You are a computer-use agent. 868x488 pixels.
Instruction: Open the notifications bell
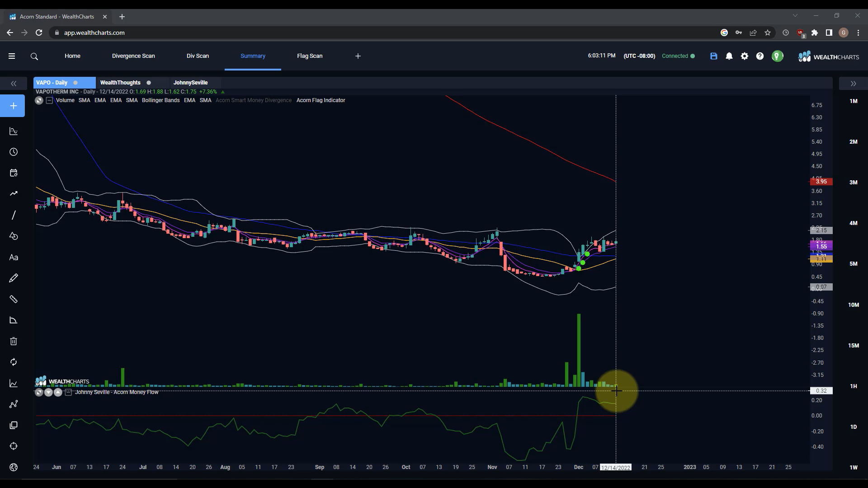point(729,56)
